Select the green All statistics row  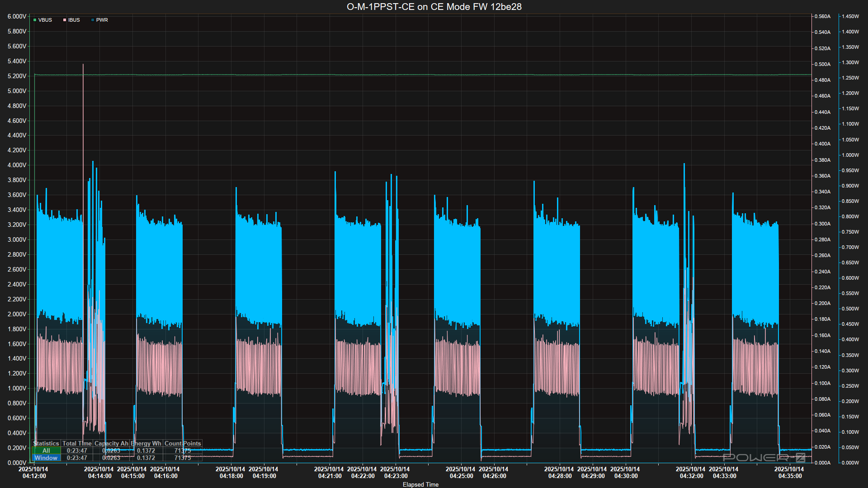46,450
